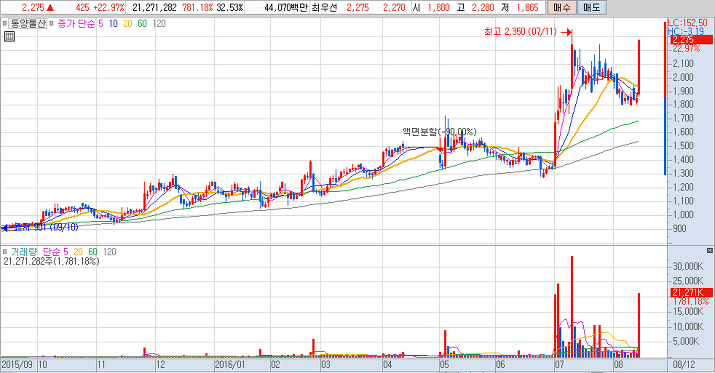
Task: Click the HC:-3.19 value
Action: pyautogui.click(x=686, y=31)
